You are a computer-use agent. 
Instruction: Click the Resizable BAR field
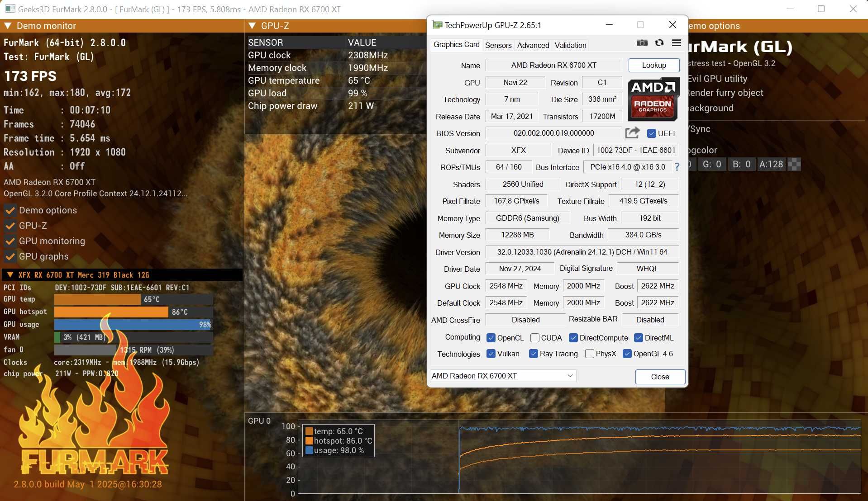coord(650,320)
